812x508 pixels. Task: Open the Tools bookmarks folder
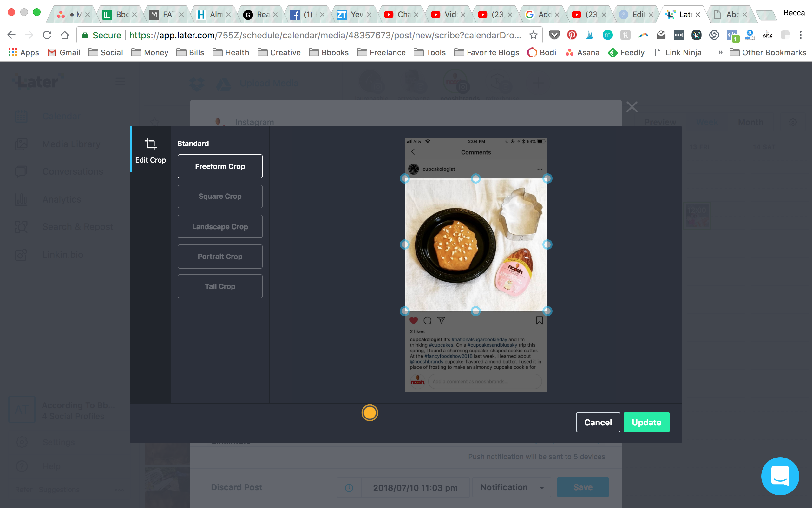coord(430,52)
